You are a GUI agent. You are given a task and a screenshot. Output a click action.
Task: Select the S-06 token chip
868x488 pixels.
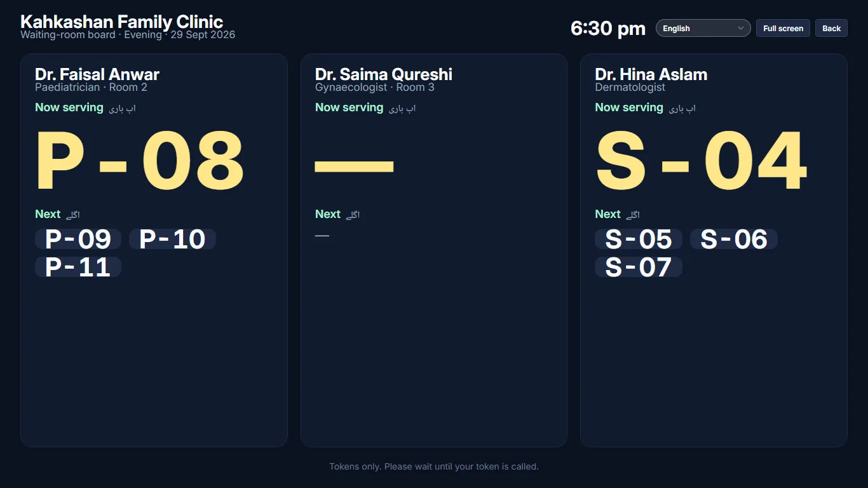(x=734, y=239)
